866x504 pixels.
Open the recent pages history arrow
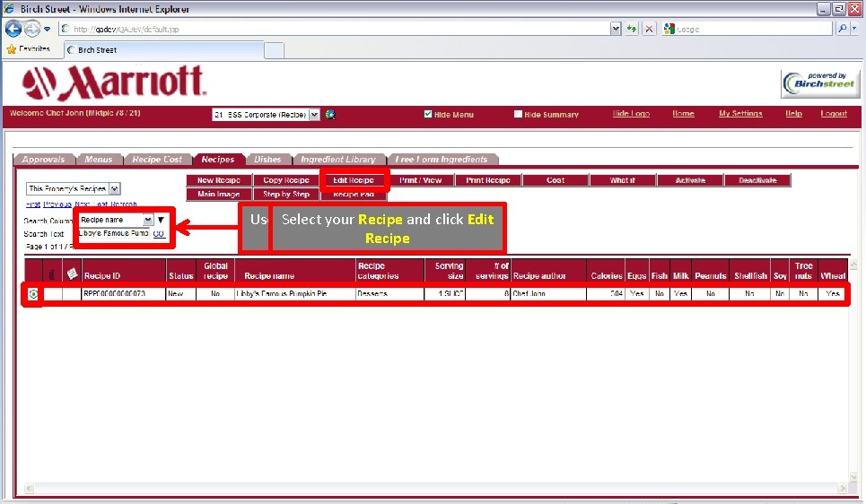point(48,29)
